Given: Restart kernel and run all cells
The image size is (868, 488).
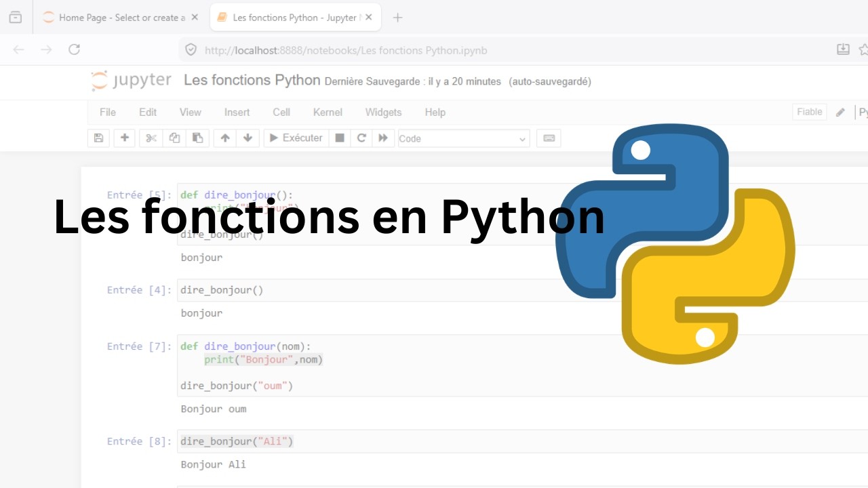Looking at the screenshot, I should tap(383, 138).
